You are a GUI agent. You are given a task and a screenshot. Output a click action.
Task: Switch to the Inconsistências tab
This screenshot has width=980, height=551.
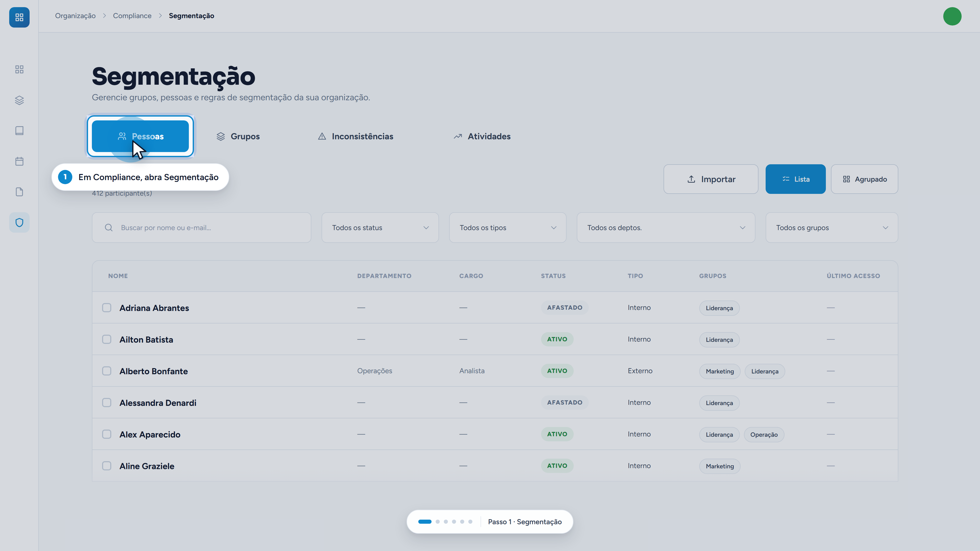click(355, 136)
